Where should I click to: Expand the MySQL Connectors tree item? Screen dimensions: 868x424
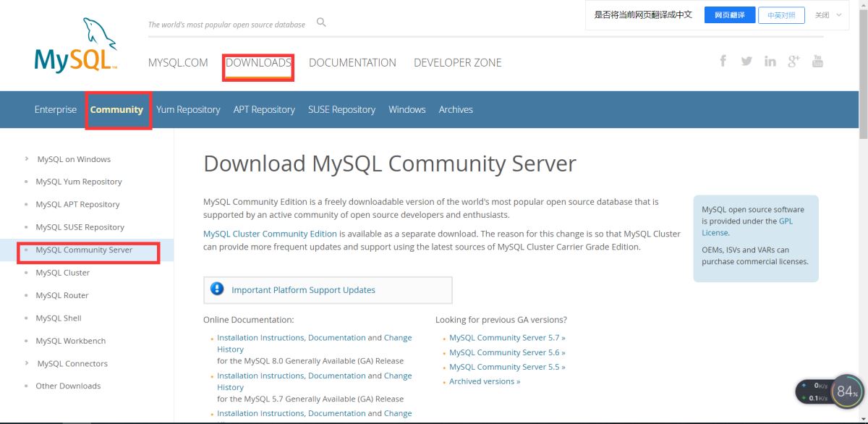click(27, 363)
